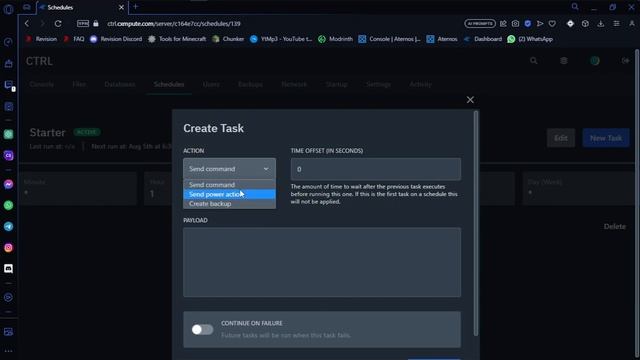Choose Create backup option

click(229, 204)
